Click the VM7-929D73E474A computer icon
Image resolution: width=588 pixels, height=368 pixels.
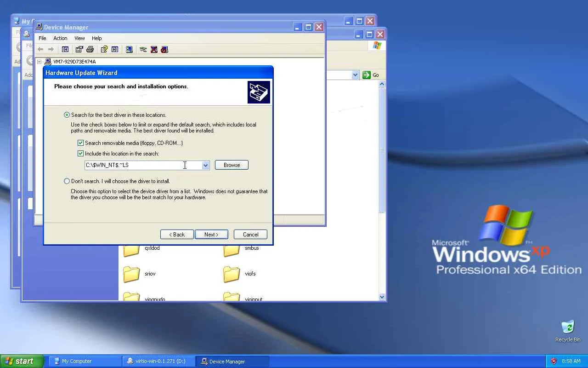[x=48, y=62]
